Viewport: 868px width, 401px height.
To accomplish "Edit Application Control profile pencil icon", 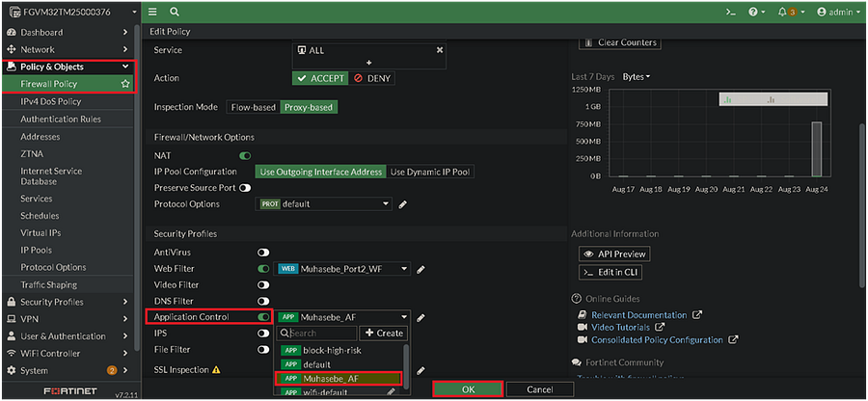I will pyautogui.click(x=420, y=318).
